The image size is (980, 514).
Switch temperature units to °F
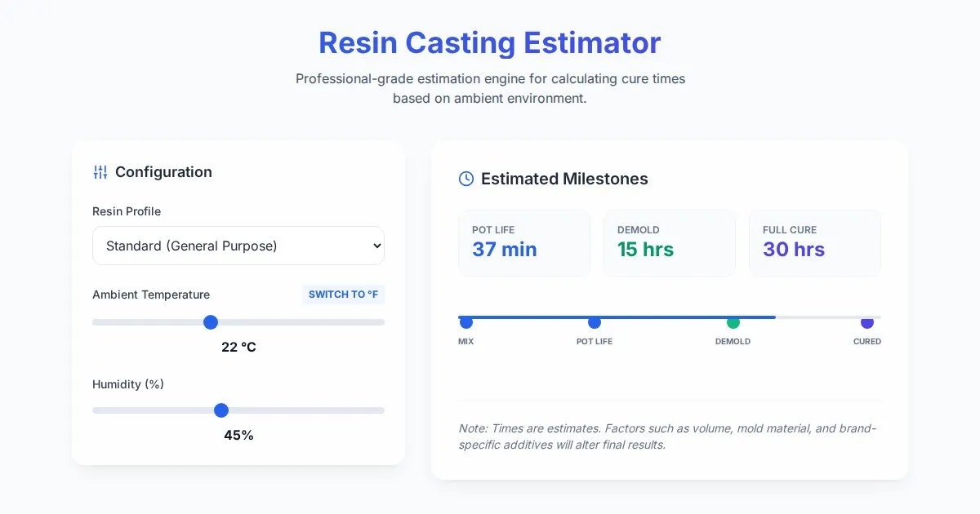[x=343, y=295]
